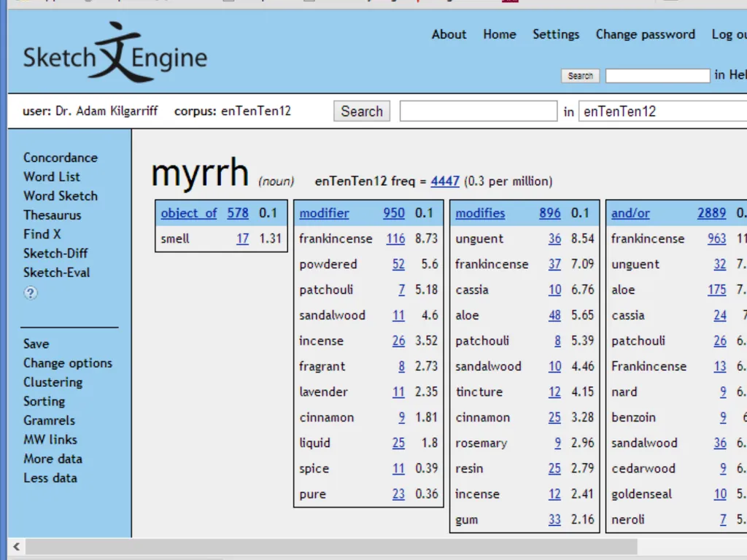Open Gramrels

(49, 421)
